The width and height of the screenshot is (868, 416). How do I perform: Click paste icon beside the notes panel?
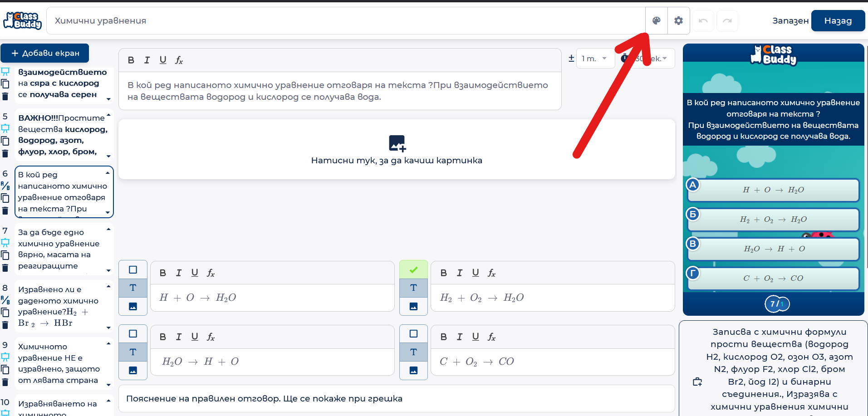(697, 382)
